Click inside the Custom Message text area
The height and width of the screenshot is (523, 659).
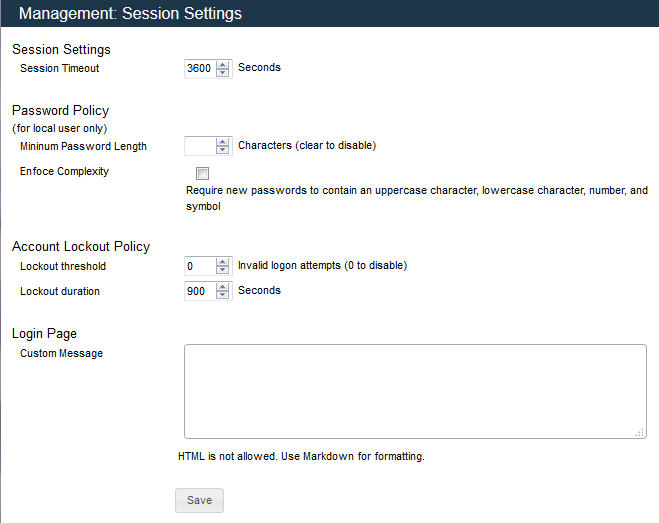414,391
